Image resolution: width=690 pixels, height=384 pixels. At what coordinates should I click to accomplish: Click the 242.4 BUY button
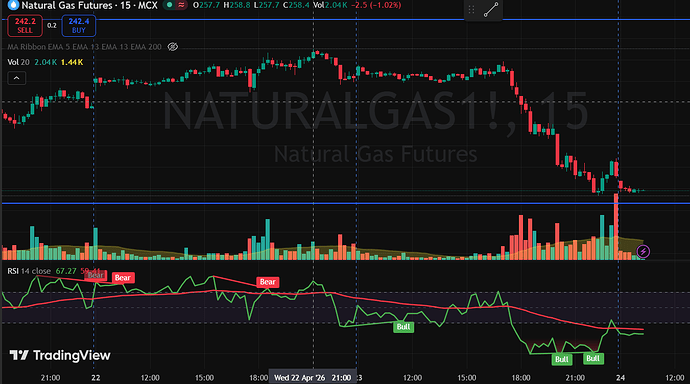point(79,26)
